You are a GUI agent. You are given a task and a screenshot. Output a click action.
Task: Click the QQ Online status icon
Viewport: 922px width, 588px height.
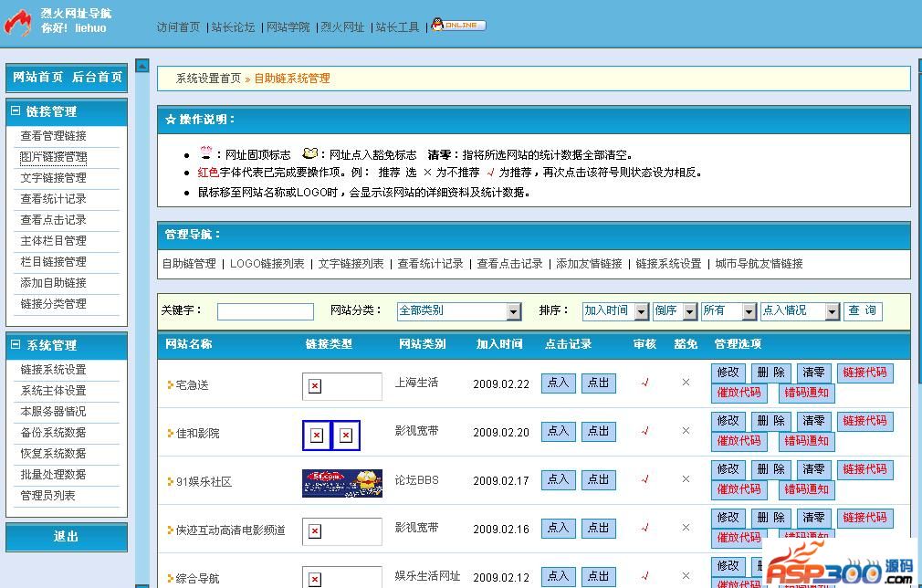(458, 26)
